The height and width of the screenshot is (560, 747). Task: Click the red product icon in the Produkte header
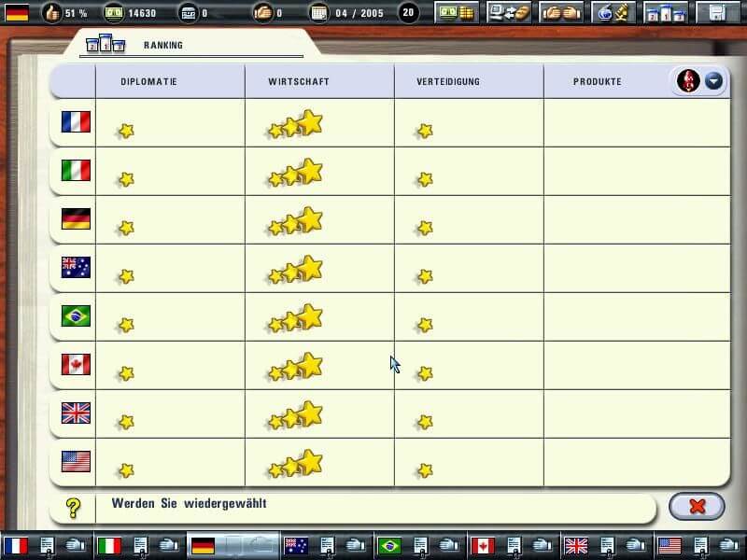688,80
